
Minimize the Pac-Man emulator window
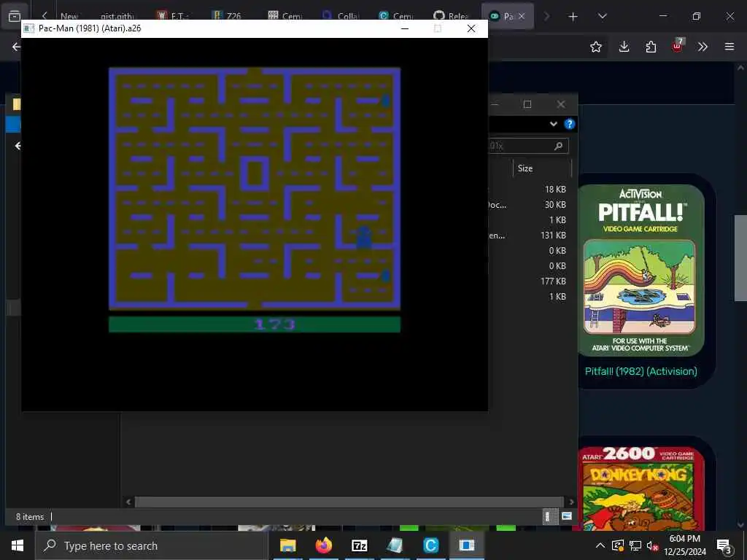pyautogui.click(x=405, y=28)
